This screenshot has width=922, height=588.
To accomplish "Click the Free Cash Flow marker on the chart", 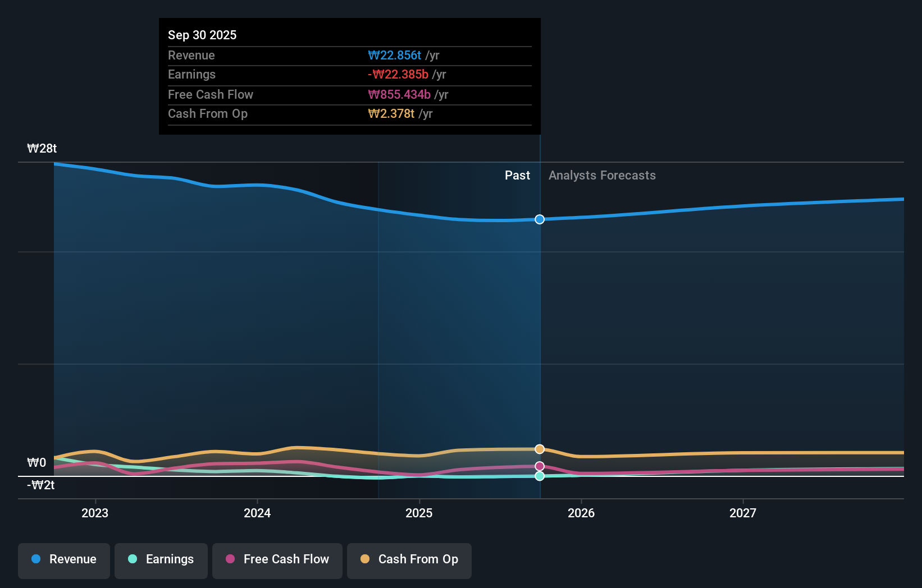I will [x=539, y=465].
